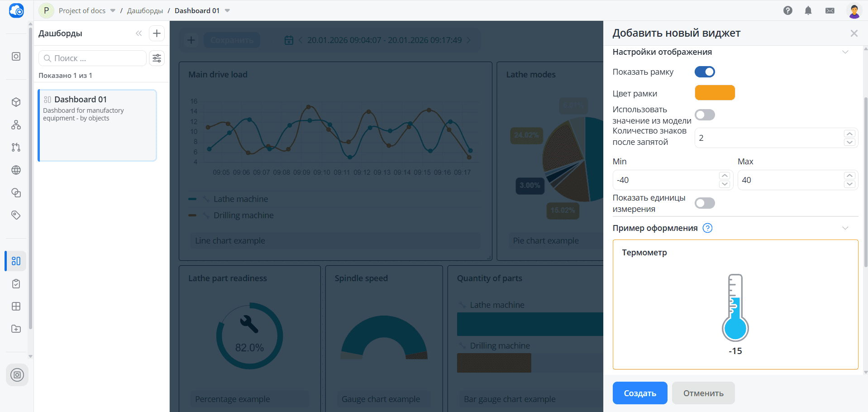
Task: Turn on Показать единицы измерения toggle
Action: point(705,203)
